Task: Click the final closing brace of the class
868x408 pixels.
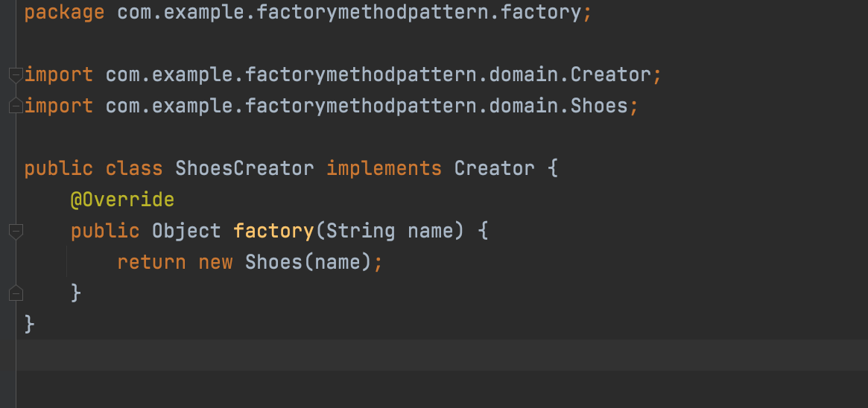Action: pyautogui.click(x=29, y=325)
